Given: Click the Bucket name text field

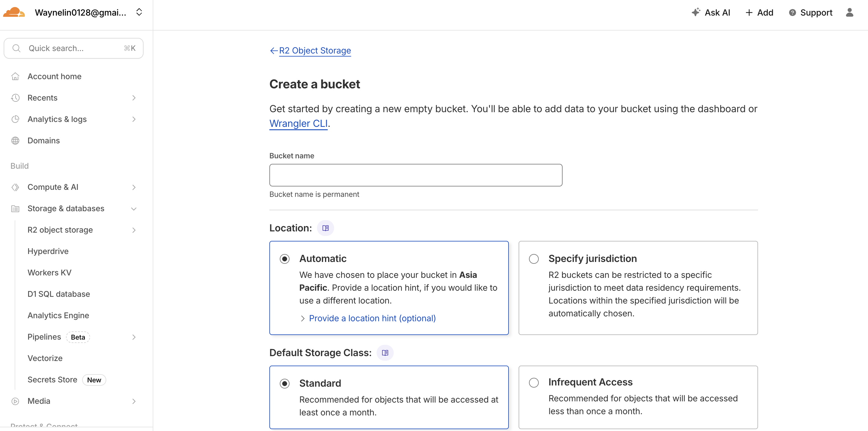Looking at the screenshot, I should tap(415, 175).
